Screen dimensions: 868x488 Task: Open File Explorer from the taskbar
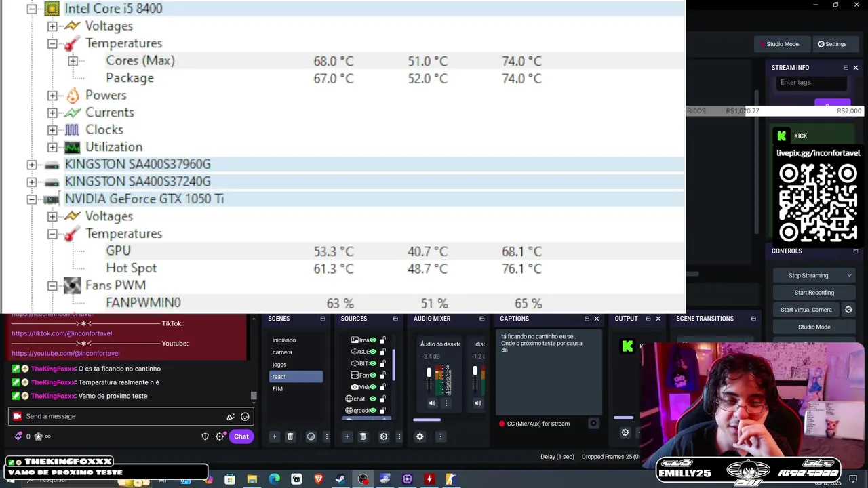click(252, 479)
